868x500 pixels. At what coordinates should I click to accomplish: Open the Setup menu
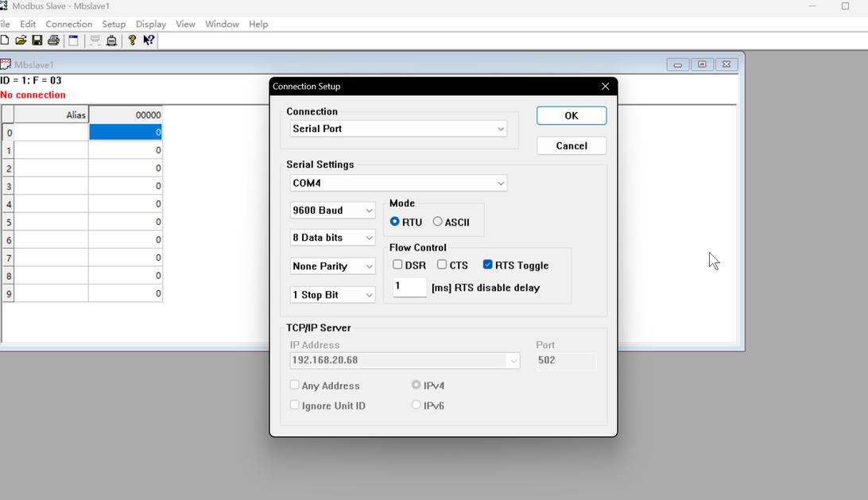[114, 24]
